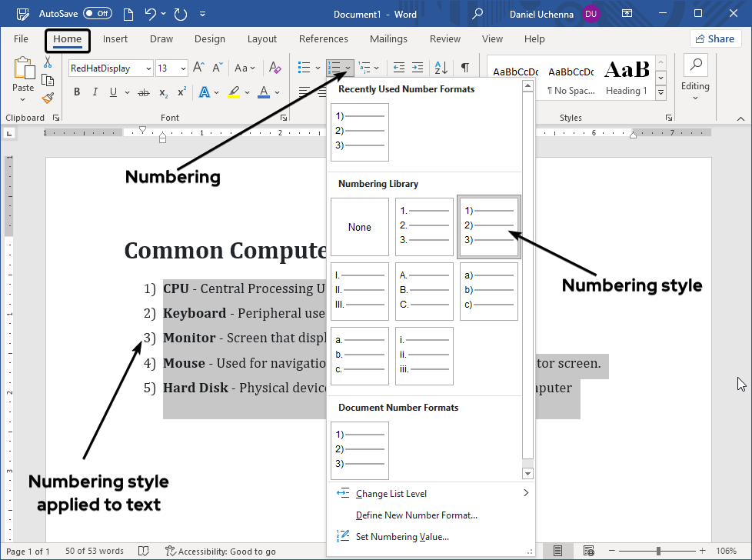
Task: Toggle Subscript formatting
Action: [163, 92]
